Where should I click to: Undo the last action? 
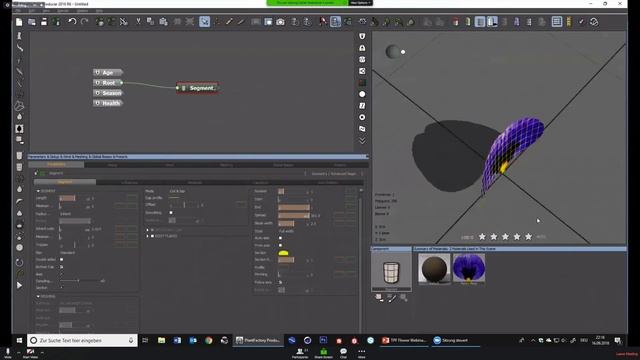[x=72, y=22]
